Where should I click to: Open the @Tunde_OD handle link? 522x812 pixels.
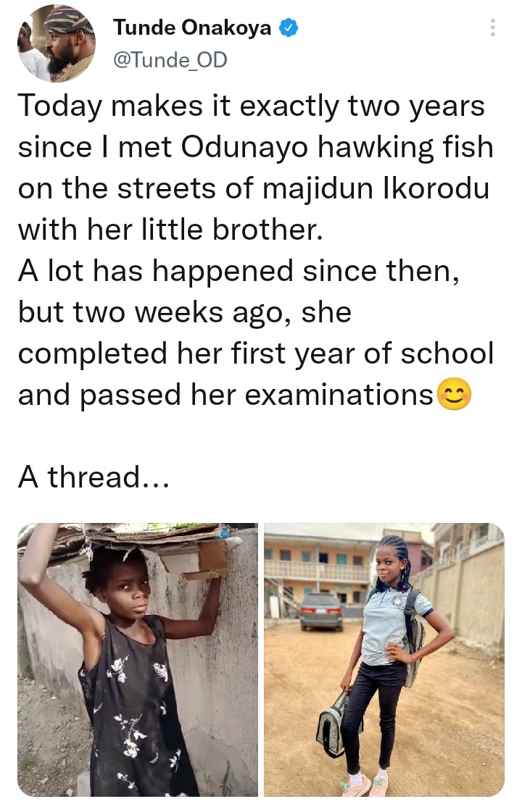click(x=170, y=60)
